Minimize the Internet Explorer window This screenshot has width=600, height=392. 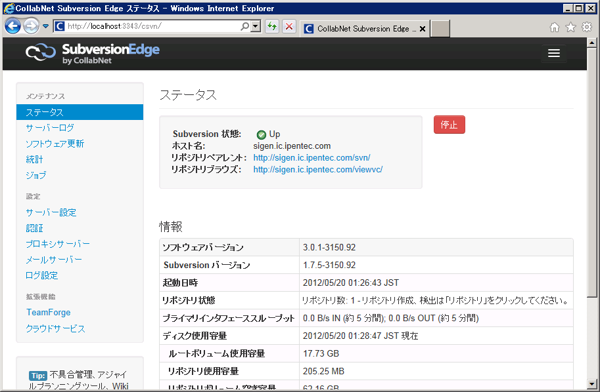[x=568, y=8]
